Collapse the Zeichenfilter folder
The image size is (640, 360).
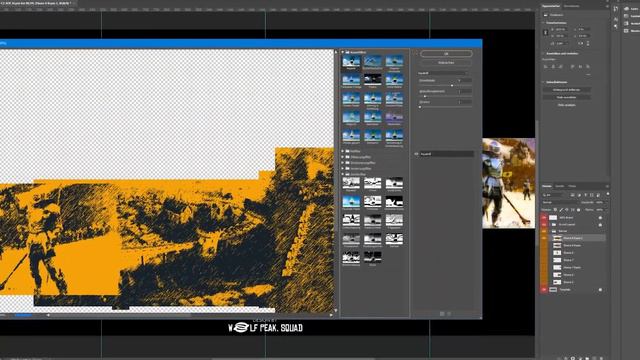[343, 174]
